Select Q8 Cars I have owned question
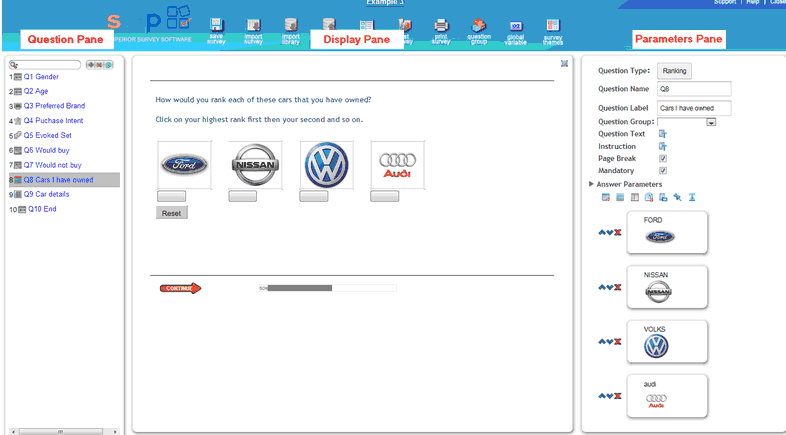786x435 pixels. click(x=64, y=180)
